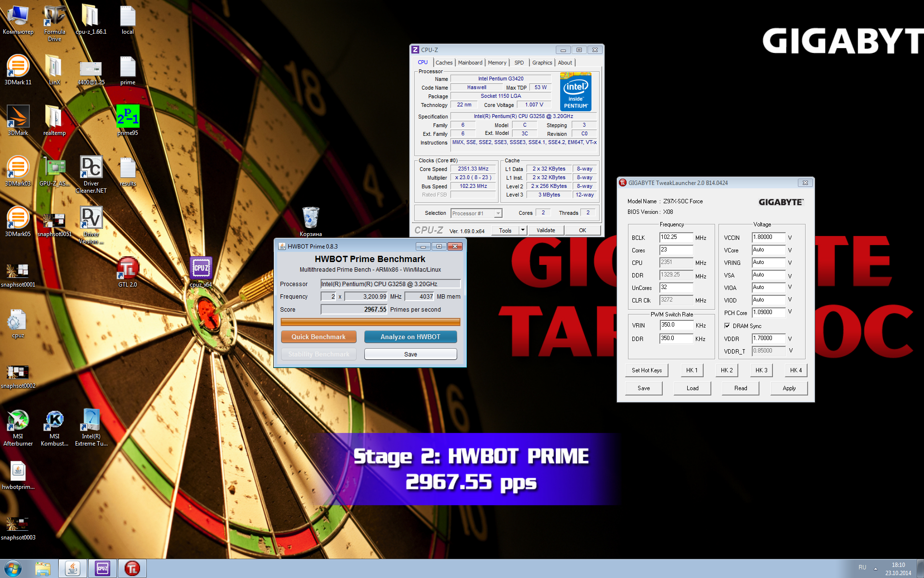Viewport: 924px width, 578px height.
Task: Open the realtemp folder
Action: (54, 121)
